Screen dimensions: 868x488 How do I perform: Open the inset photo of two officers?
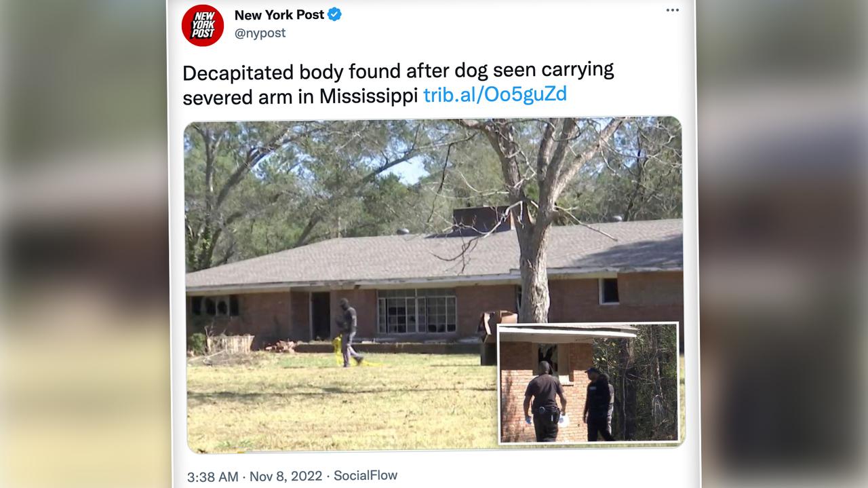point(588,383)
